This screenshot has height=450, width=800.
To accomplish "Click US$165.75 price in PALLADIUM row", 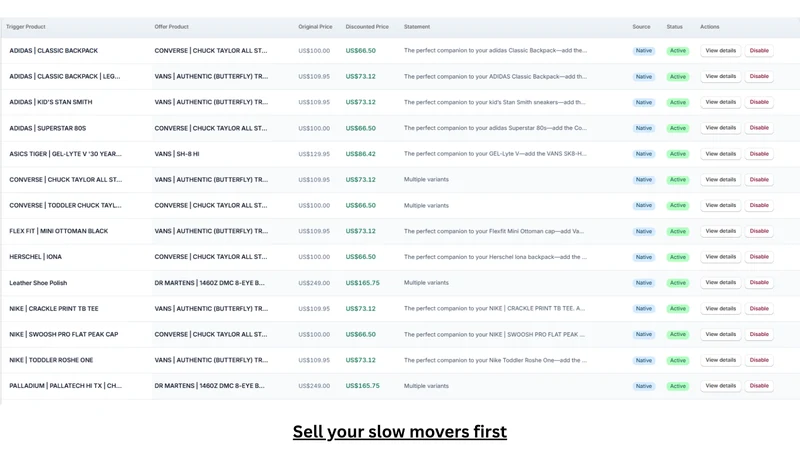I will (362, 386).
